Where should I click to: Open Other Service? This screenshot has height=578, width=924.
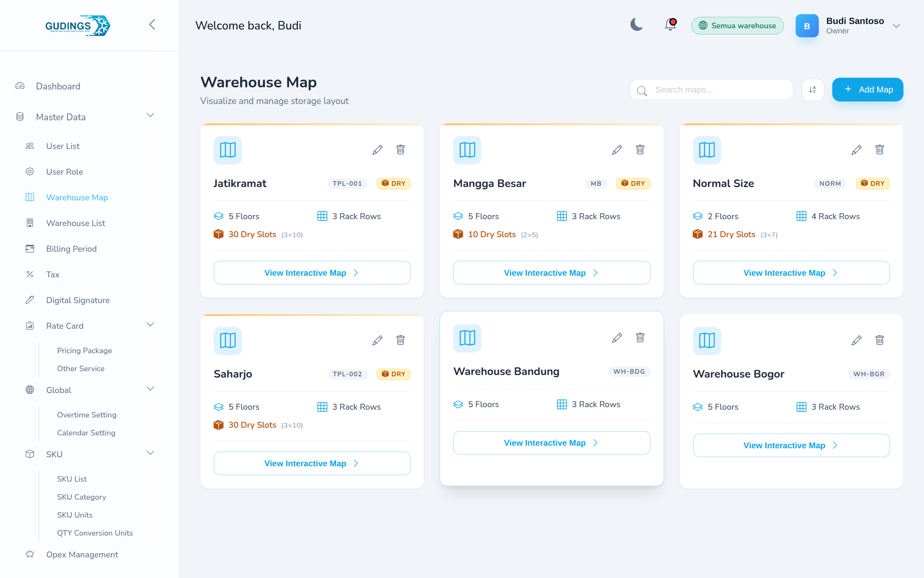pyautogui.click(x=80, y=369)
